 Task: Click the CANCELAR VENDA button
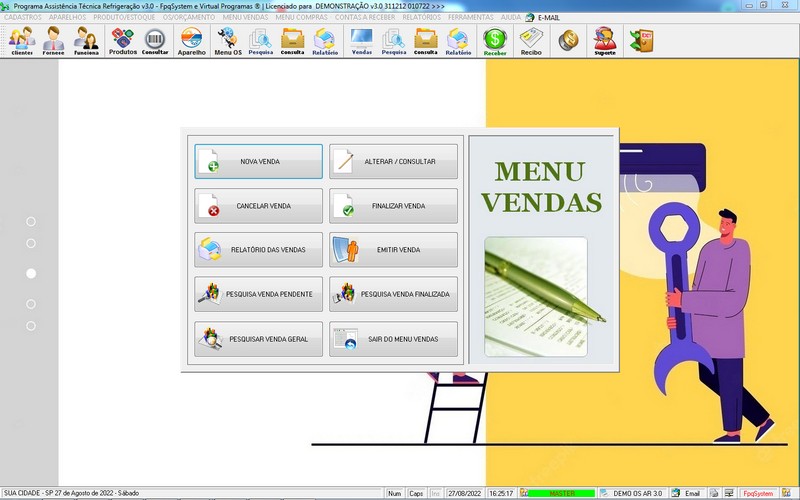tap(258, 206)
